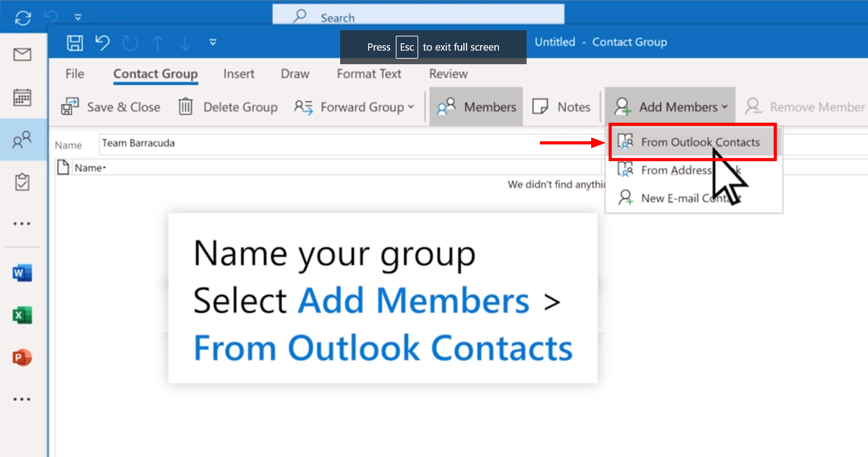The image size is (868, 457).
Task: Click the Save icon in the quick access toolbar
Action: click(75, 42)
